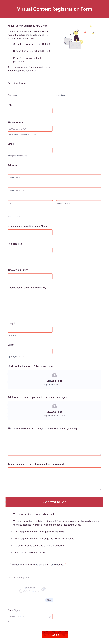The height and width of the screenshot is (644, 109).
Task: Click the Last Name input field
Action: (79, 89)
